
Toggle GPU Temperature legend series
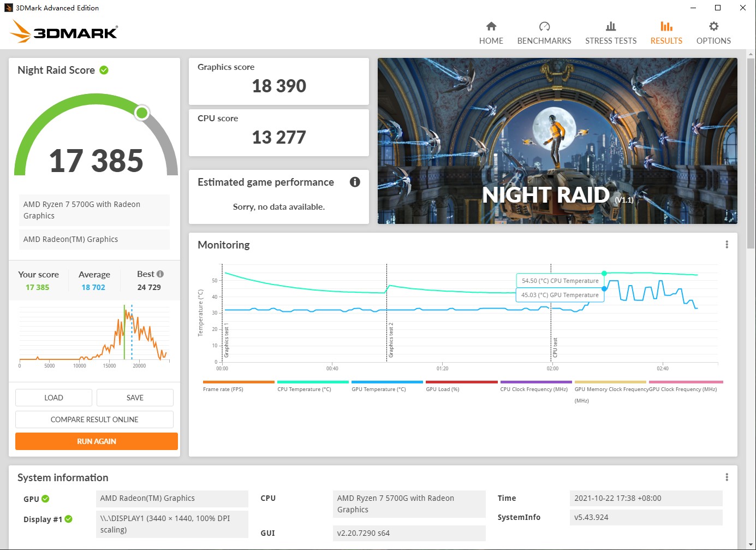tap(387, 386)
